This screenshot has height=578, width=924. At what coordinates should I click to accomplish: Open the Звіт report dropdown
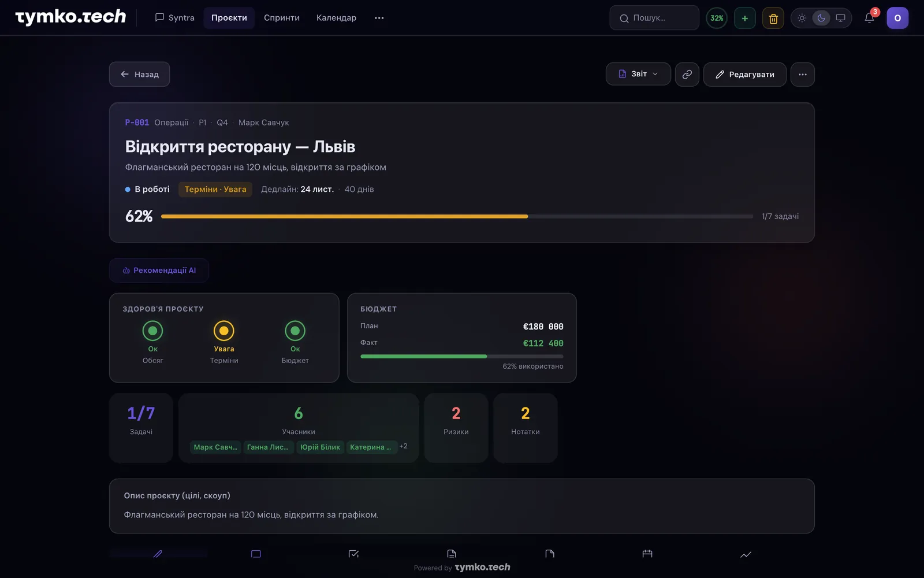point(638,74)
